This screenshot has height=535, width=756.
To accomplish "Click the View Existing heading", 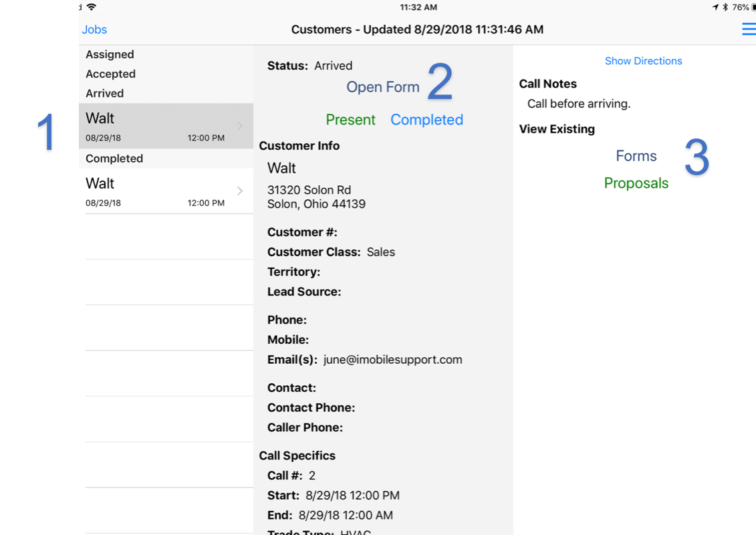I will coord(557,129).
